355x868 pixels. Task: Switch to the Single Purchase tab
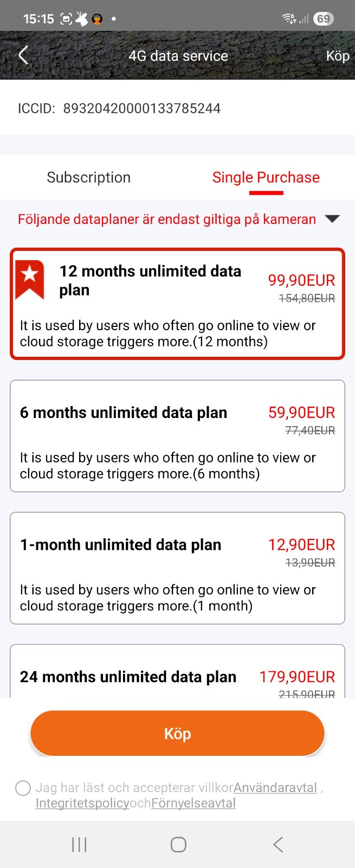pos(266,177)
